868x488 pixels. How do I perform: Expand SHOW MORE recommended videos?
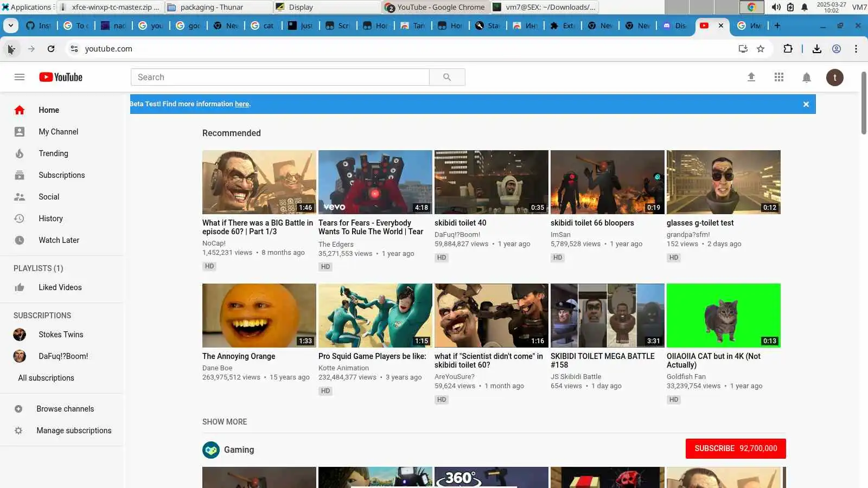point(225,422)
